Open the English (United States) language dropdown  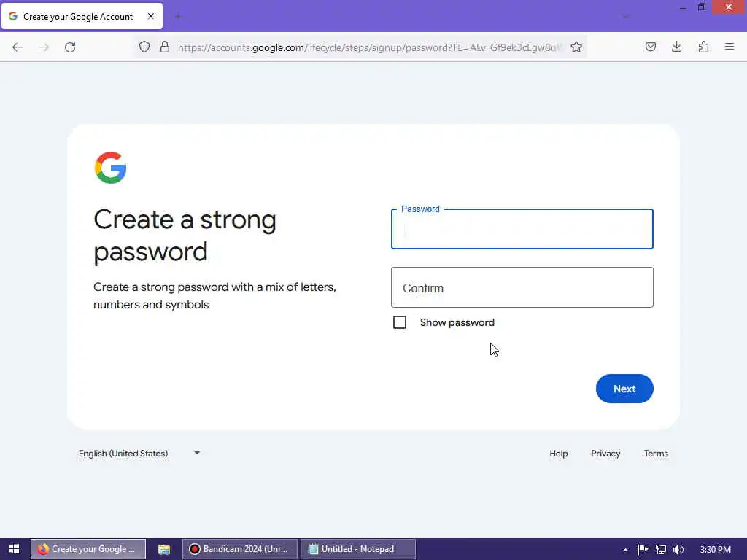tap(139, 454)
